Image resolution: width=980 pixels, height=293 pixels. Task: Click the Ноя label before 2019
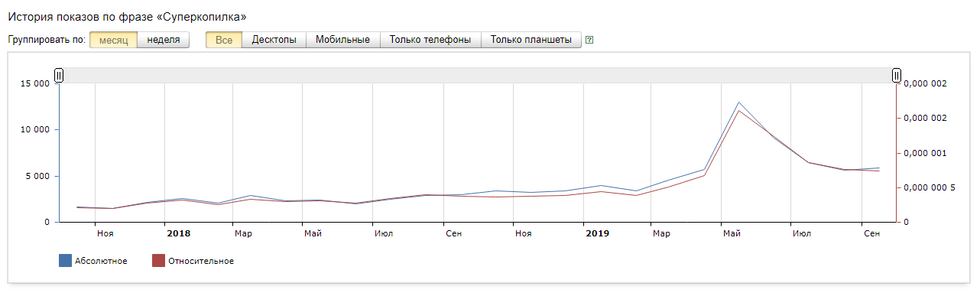click(x=523, y=233)
